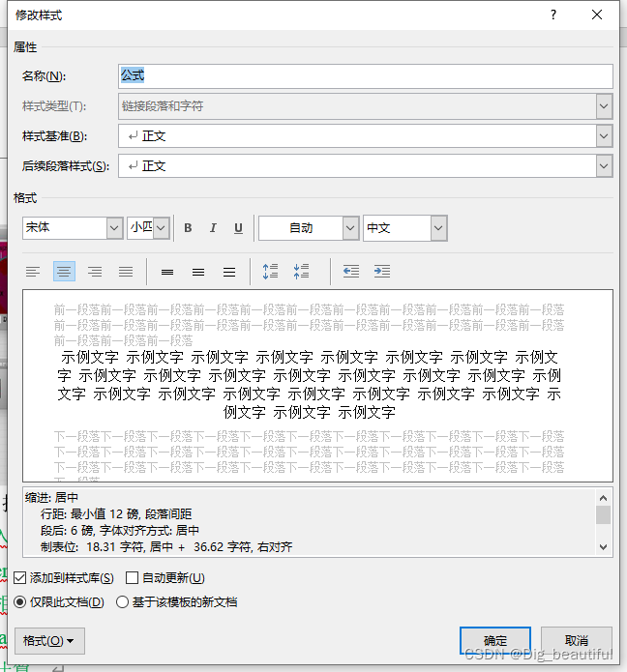This screenshot has height=672, width=627.
Task: Set 1.5 line spacing icon
Action: (x=198, y=272)
